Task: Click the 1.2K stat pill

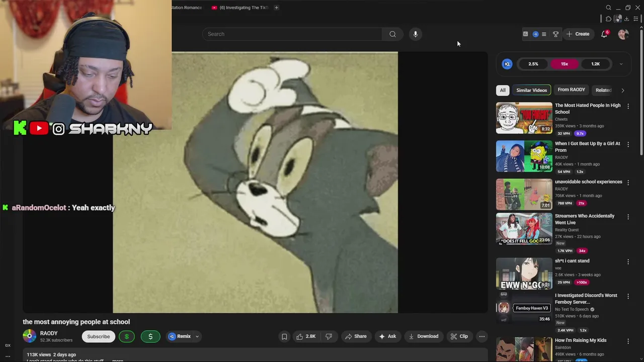Action: [x=596, y=64]
